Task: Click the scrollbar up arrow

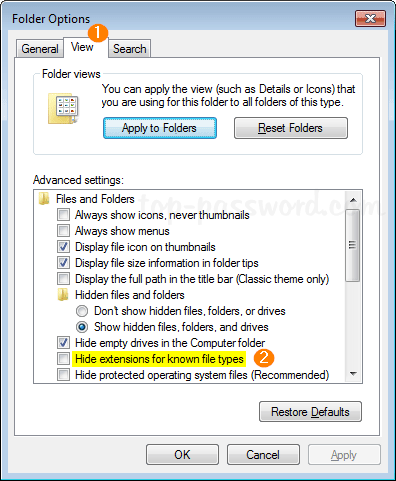Action: click(x=353, y=200)
